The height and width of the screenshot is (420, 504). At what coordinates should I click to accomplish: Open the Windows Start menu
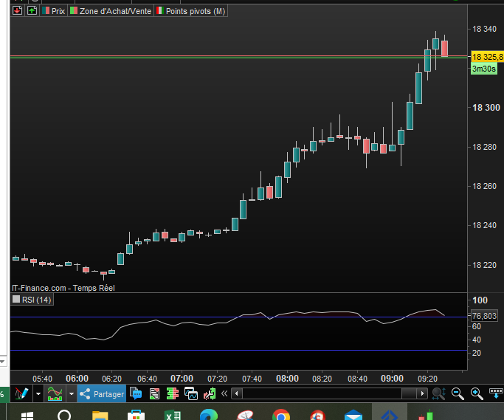(x=27, y=416)
